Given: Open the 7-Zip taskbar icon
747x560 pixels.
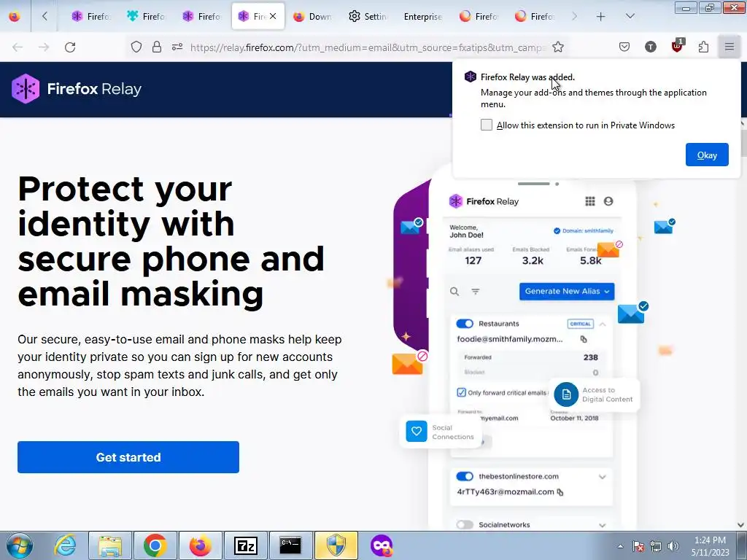Looking at the screenshot, I should point(245,545).
